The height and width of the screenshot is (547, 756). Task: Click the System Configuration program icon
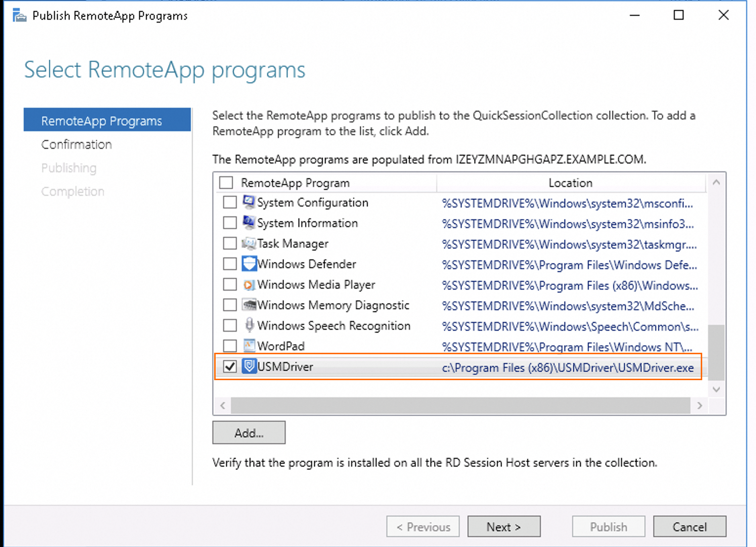pos(249,202)
